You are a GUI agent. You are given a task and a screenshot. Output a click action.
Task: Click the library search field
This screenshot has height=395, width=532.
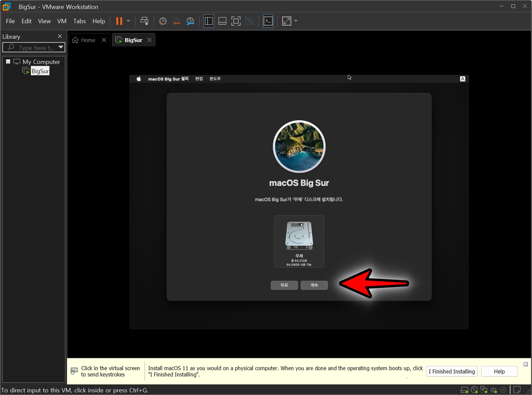click(x=32, y=48)
